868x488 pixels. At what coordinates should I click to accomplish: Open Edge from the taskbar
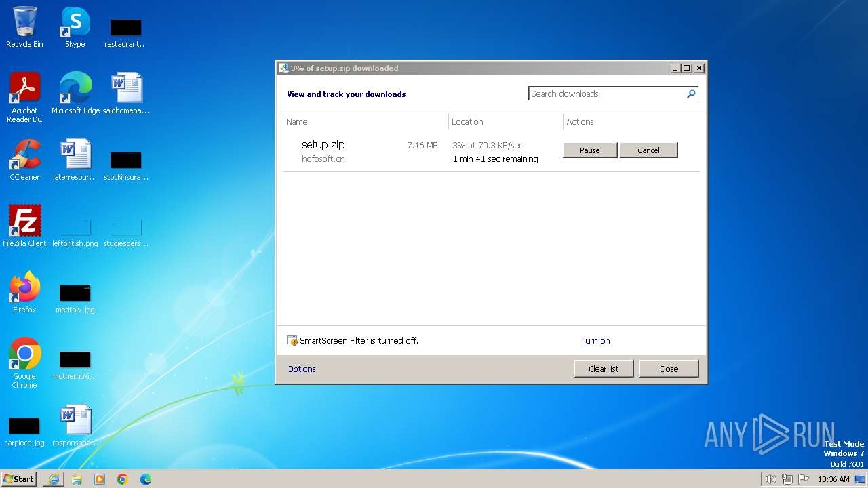146,479
